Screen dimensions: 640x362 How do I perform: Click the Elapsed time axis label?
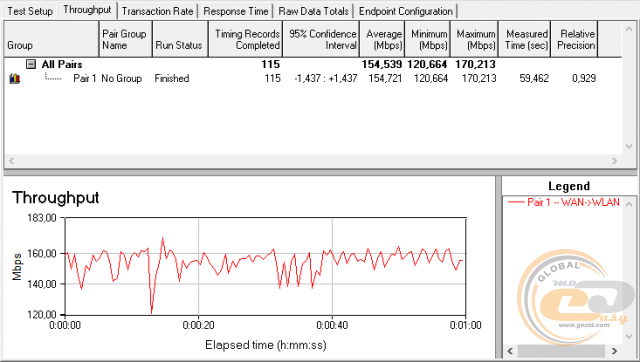point(266,345)
